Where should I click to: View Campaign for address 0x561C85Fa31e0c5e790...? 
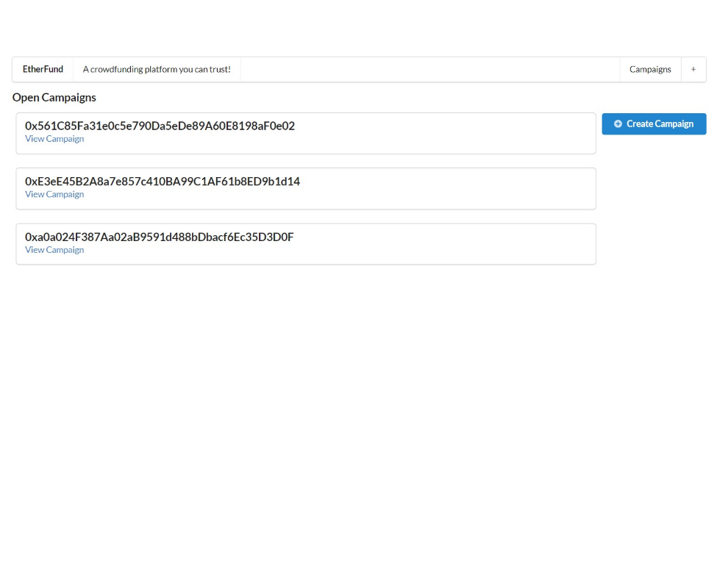[54, 139]
